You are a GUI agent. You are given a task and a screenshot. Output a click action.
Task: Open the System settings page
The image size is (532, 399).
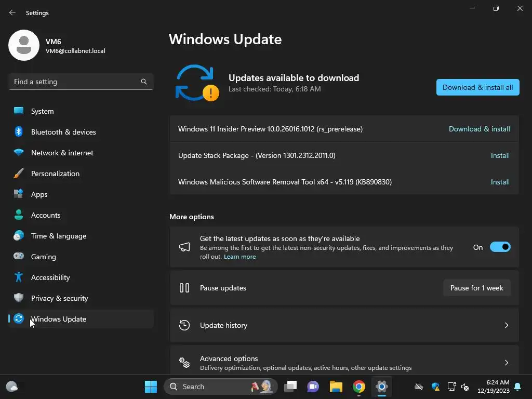pos(81,111)
